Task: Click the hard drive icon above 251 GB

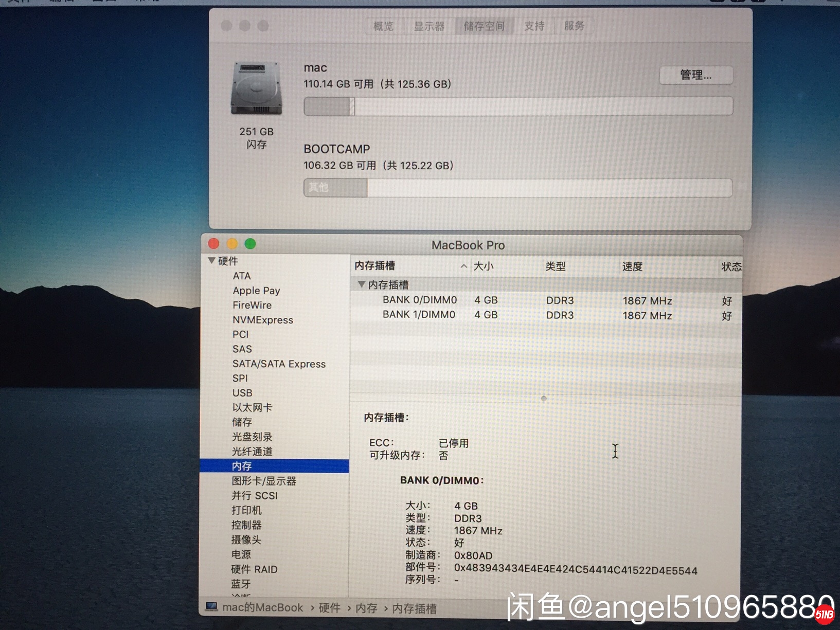Action: 257,88
